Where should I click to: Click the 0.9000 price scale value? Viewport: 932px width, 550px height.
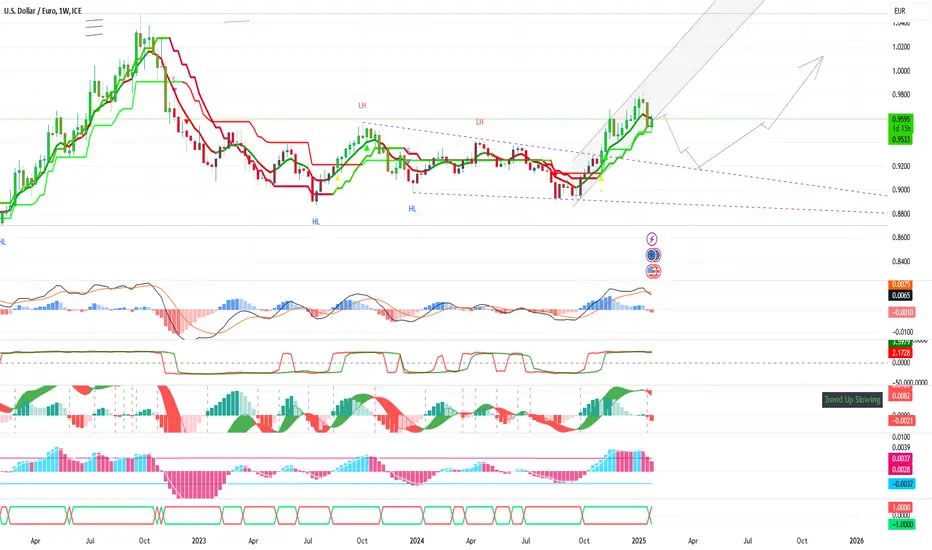tap(901, 190)
